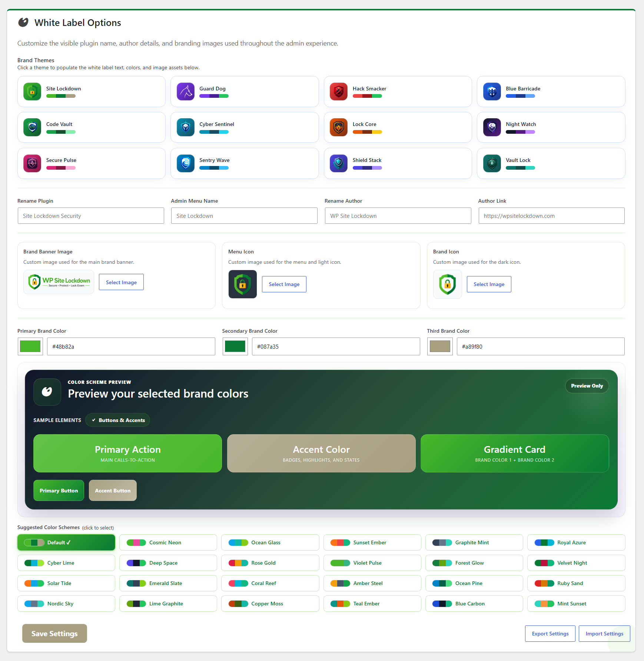644x661 pixels.
Task: Toggle the Buttons & Accents chip
Action: tap(118, 420)
